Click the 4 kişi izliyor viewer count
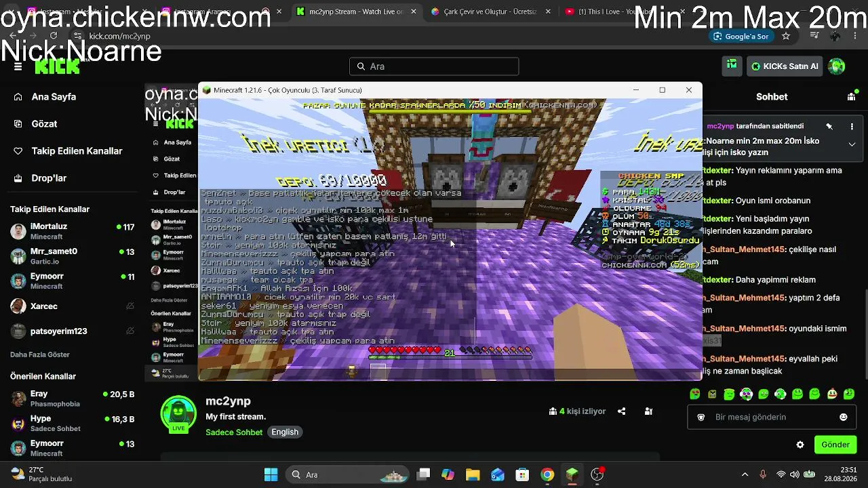Screen dimensions: 868x488 coord(577,411)
